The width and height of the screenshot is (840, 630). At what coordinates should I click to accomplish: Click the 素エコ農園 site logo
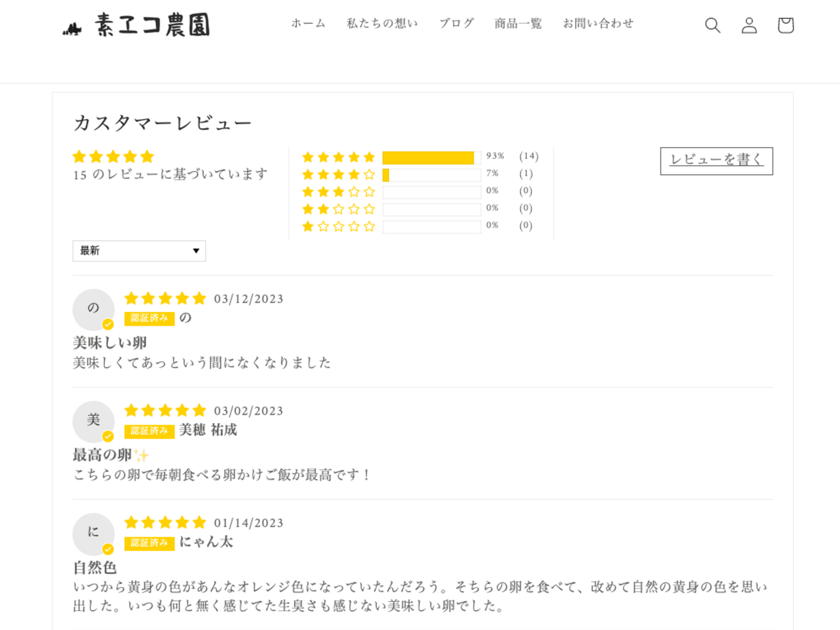[136, 26]
